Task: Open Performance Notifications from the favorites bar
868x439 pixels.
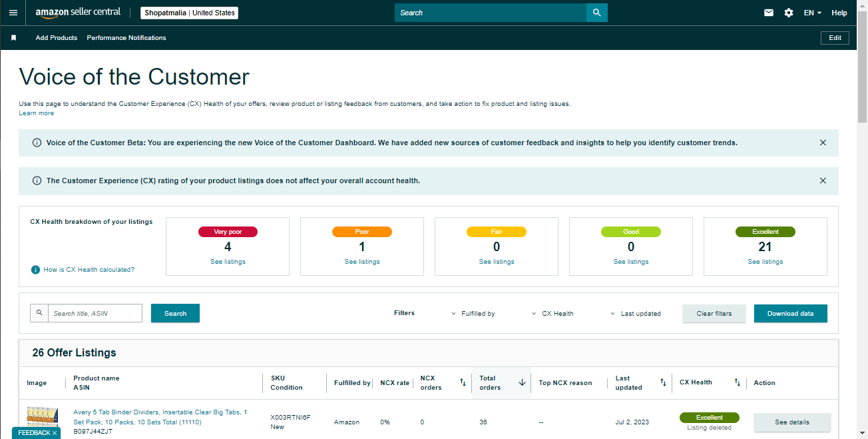Action: click(x=126, y=38)
